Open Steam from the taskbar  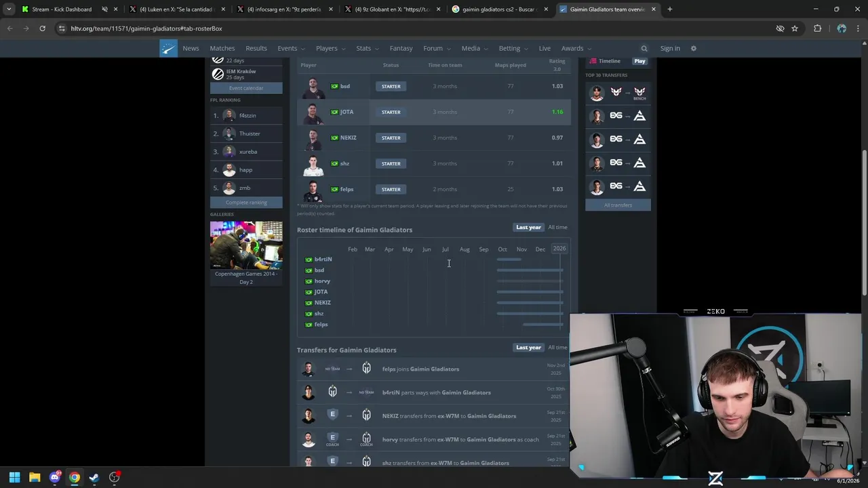tap(94, 477)
